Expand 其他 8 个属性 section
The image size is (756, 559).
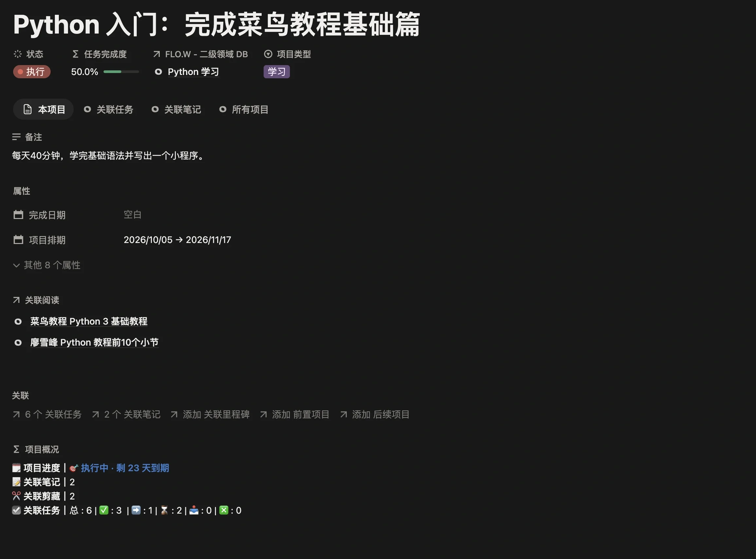tap(47, 265)
